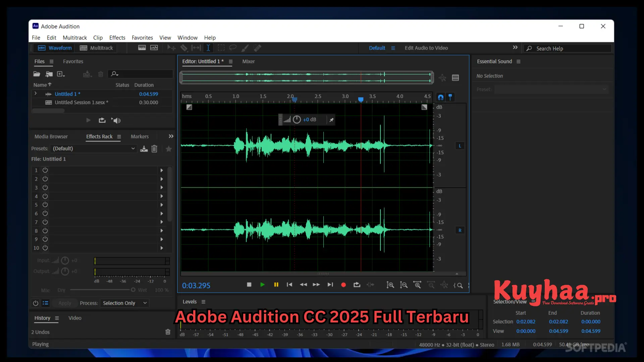The width and height of the screenshot is (644, 362).
Task: Open the Presets dropdown in the Effects Rack
Action: (93, 148)
